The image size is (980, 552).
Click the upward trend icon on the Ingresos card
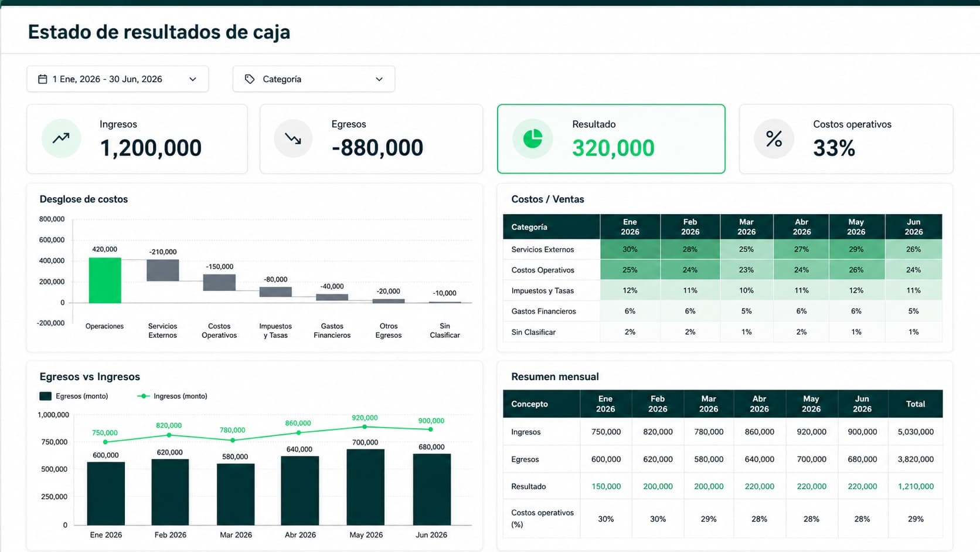pos(61,138)
